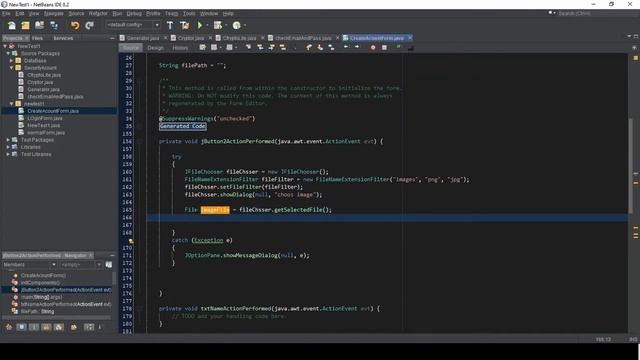Collapse the Source Packages node

click(x=8, y=53)
